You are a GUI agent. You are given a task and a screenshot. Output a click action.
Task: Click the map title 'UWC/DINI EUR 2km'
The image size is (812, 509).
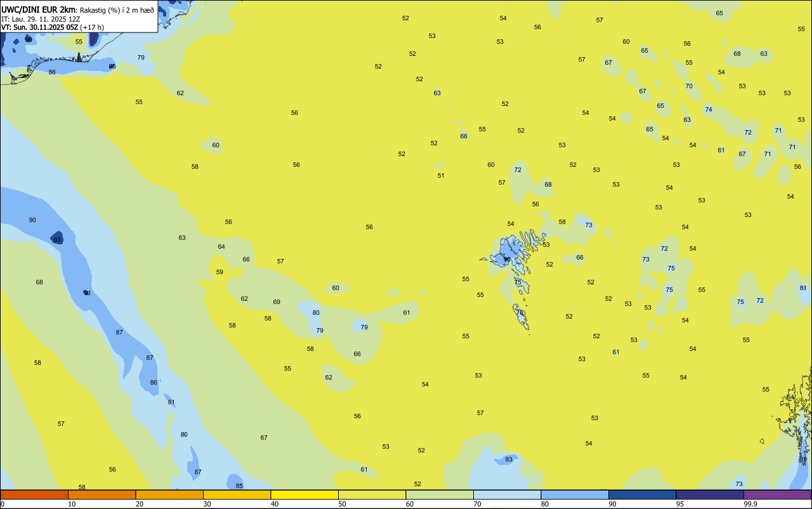[x=39, y=10]
